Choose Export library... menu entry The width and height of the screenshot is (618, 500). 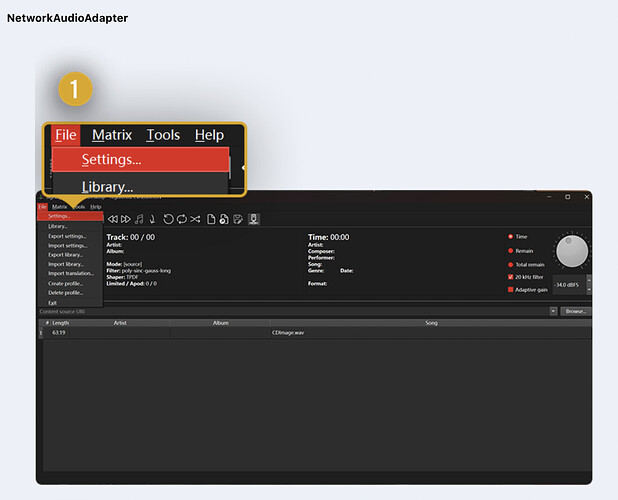point(70,255)
